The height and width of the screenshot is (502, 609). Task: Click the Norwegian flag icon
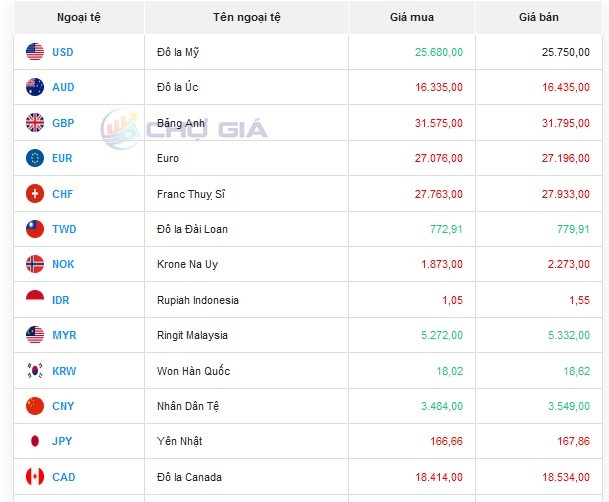(35, 265)
